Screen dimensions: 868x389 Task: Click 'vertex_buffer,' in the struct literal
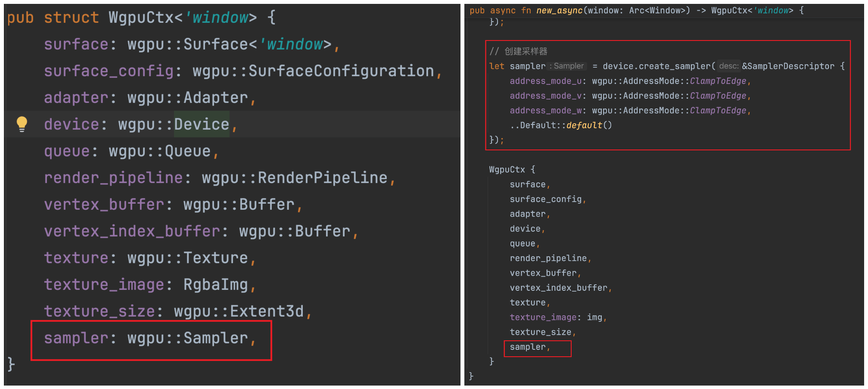pyautogui.click(x=545, y=273)
